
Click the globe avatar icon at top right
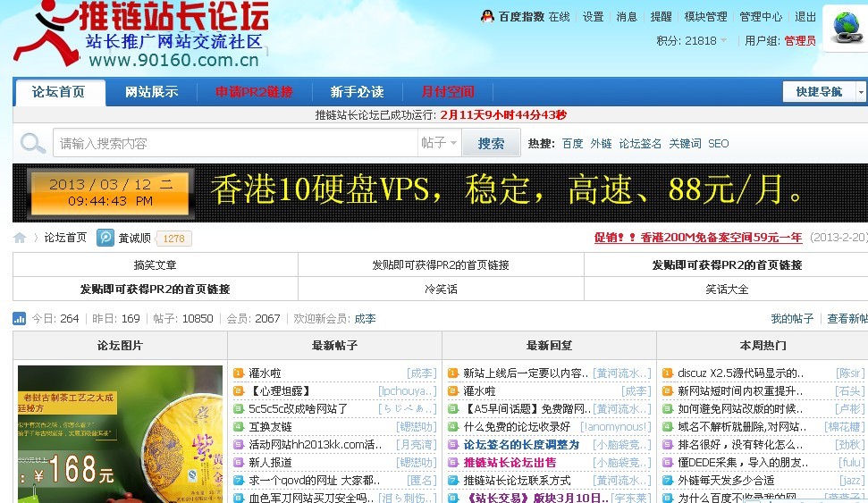point(844,27)
